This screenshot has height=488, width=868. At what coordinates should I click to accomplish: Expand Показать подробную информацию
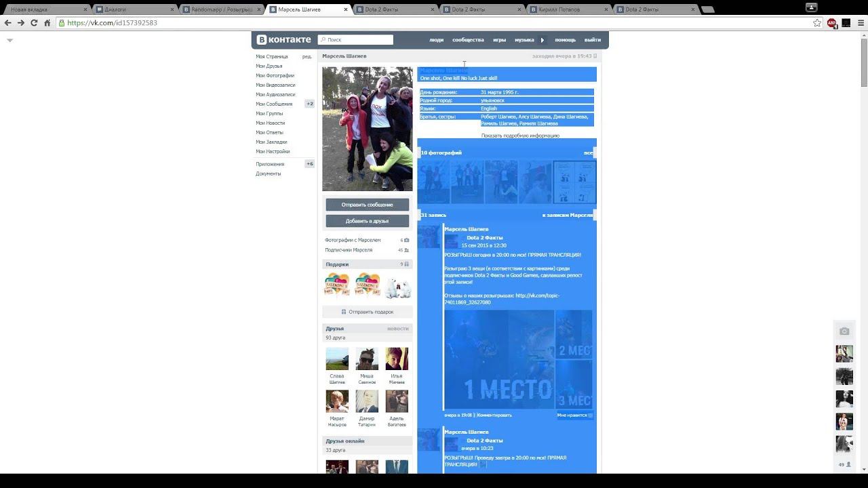(520, 136)
